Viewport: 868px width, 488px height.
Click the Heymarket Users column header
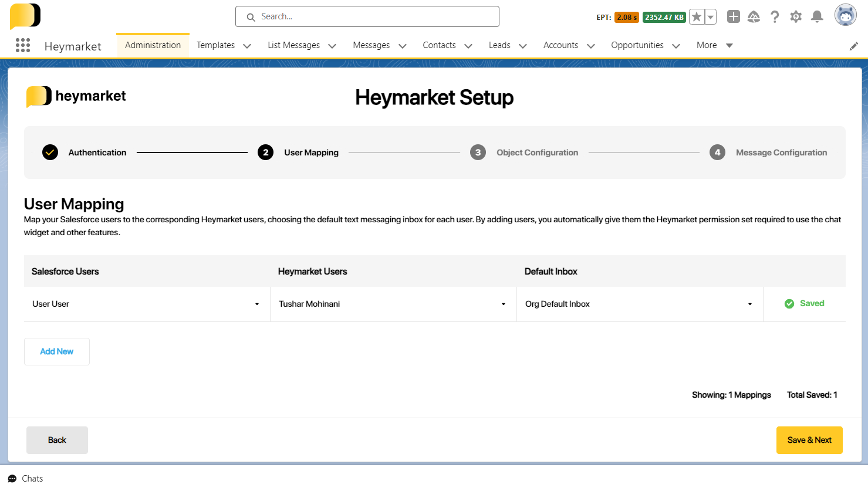[x=313, y=272]
